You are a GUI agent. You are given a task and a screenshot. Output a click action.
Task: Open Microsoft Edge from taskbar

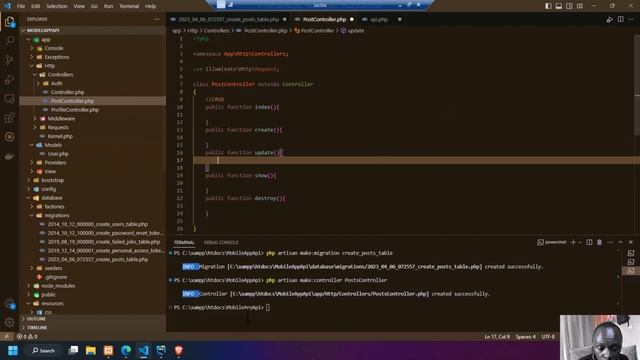[x=126, y=350]
